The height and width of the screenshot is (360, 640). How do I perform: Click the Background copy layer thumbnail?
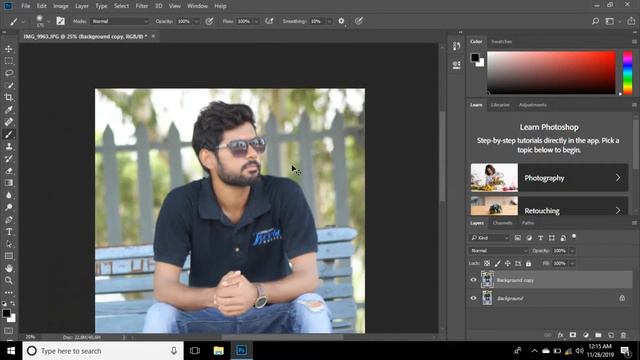[x=487, y=280]
